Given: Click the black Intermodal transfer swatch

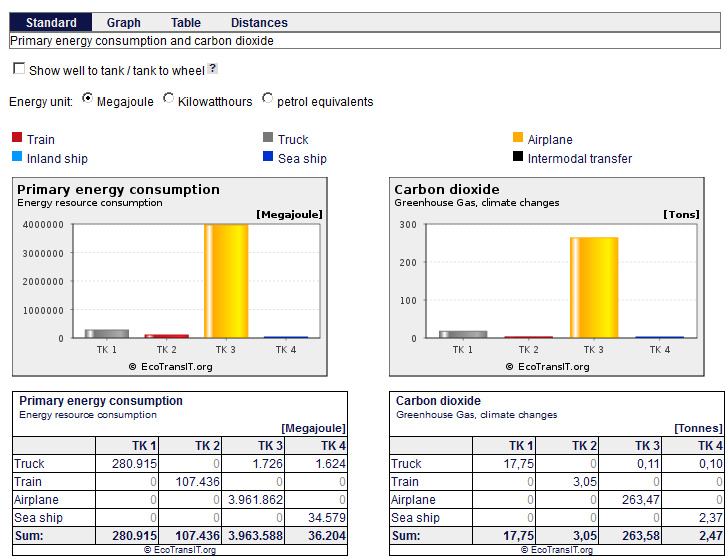Looking at the screenshot, I should click(518, 157).
